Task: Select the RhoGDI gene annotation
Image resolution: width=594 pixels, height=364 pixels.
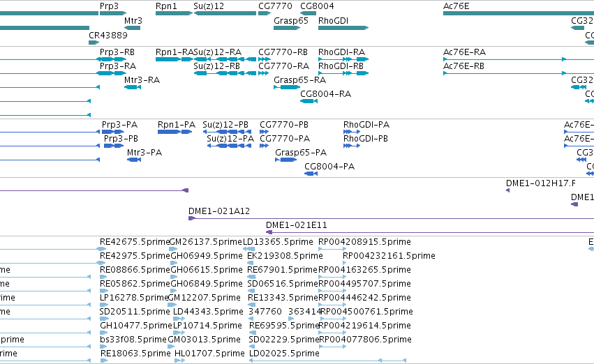Action: (343, 28)
